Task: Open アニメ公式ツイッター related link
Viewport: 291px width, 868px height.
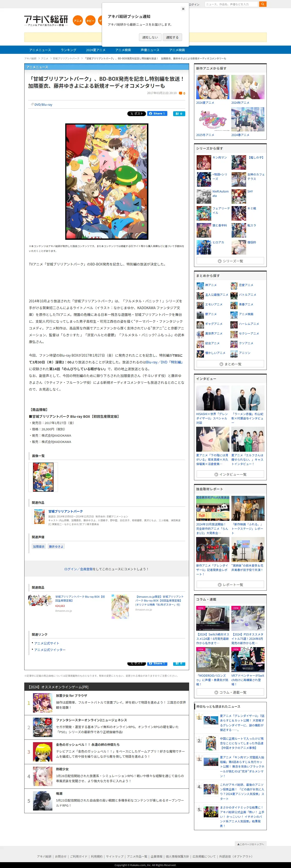Action: 50,650
